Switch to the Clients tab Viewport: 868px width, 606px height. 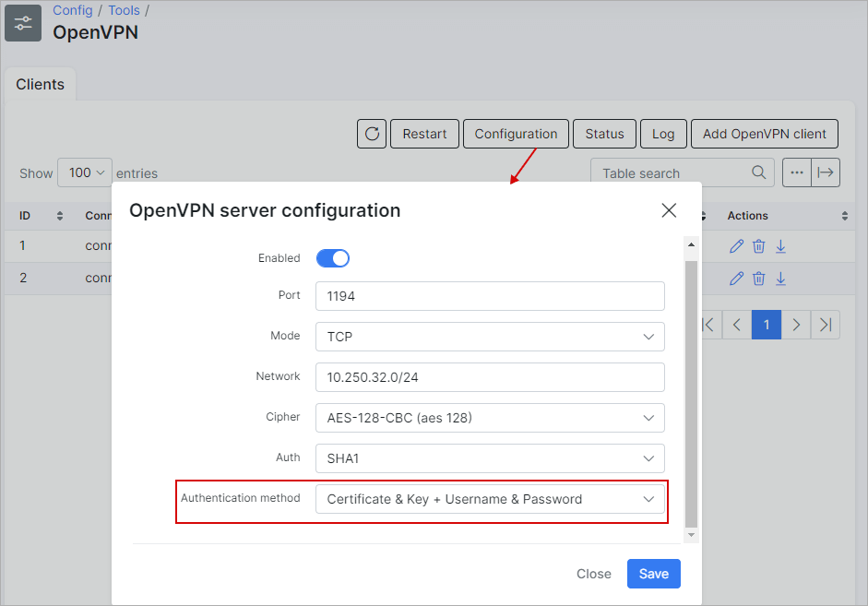(x=41, y=84)
